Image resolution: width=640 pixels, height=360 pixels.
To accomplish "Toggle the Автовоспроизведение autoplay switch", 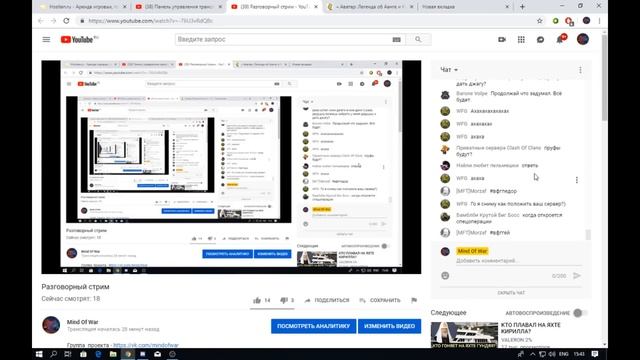I will coord(580,313).
